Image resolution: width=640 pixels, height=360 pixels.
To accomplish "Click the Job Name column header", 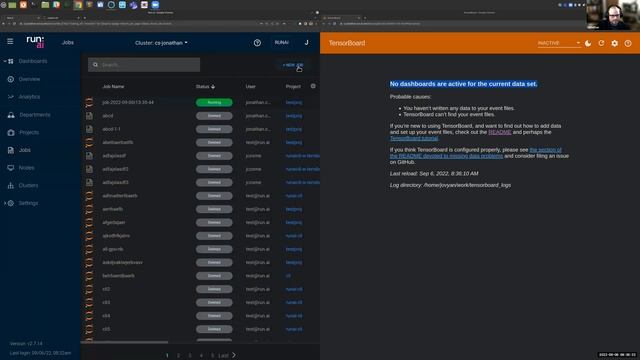I will (x=113, y=87).
